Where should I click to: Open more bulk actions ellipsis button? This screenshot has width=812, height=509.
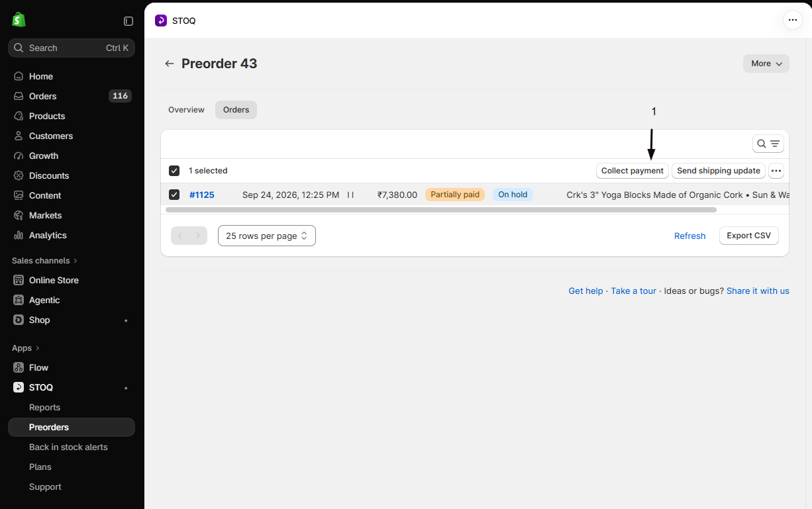[x=776, y=171]
